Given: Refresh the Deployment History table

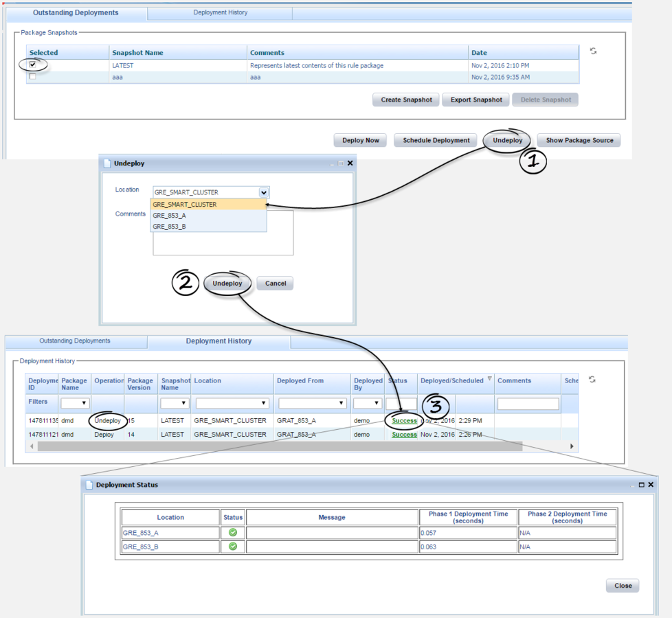Looking at the screenshot, I should 592,380.
